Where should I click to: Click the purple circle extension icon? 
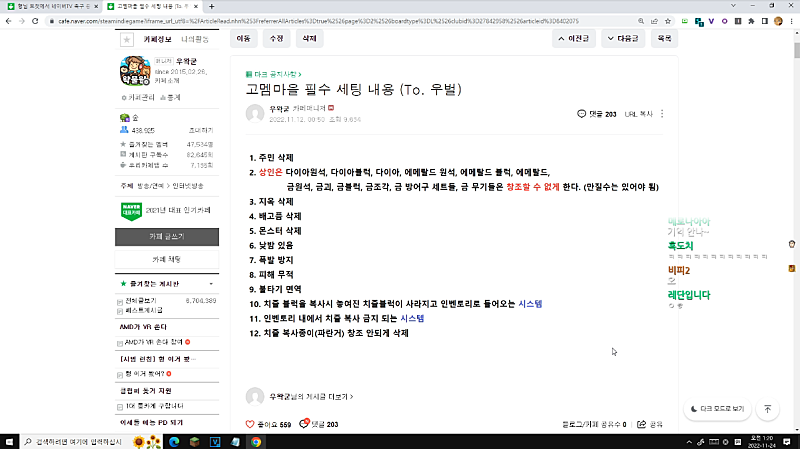(724, 21)
